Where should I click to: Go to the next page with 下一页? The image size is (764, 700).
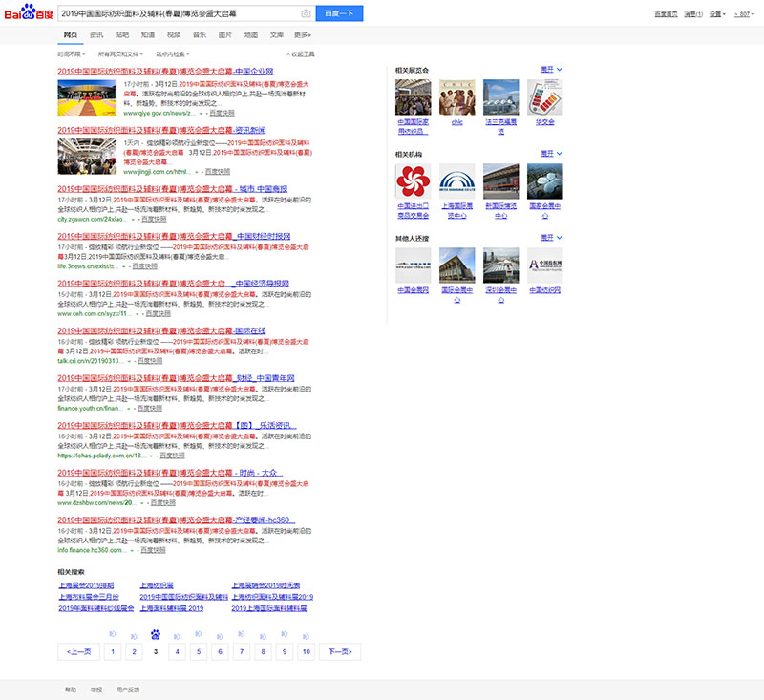[x=340, y=652]
